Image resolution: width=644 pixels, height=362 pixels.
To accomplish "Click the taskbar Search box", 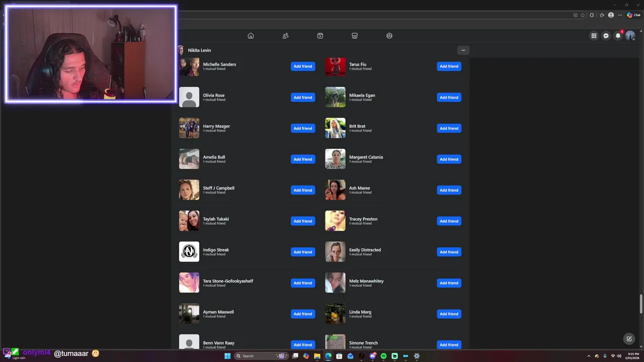I will [261, 356].
